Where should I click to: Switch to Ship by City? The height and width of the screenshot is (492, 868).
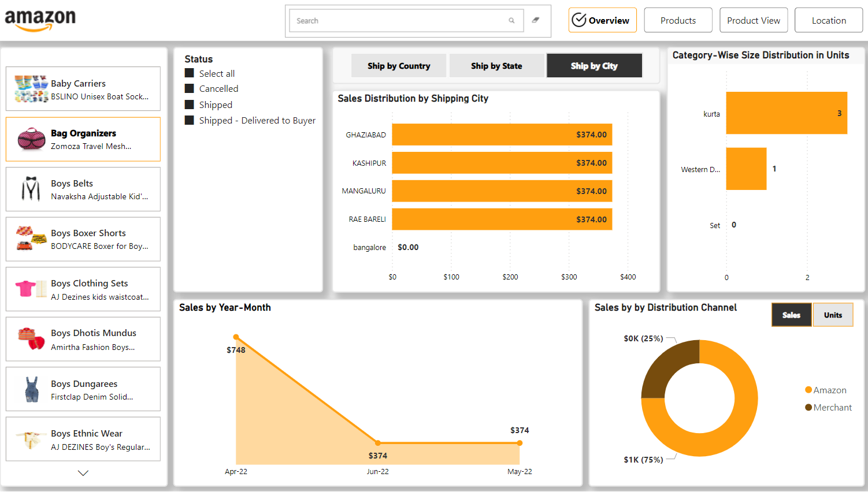(594, 66)
